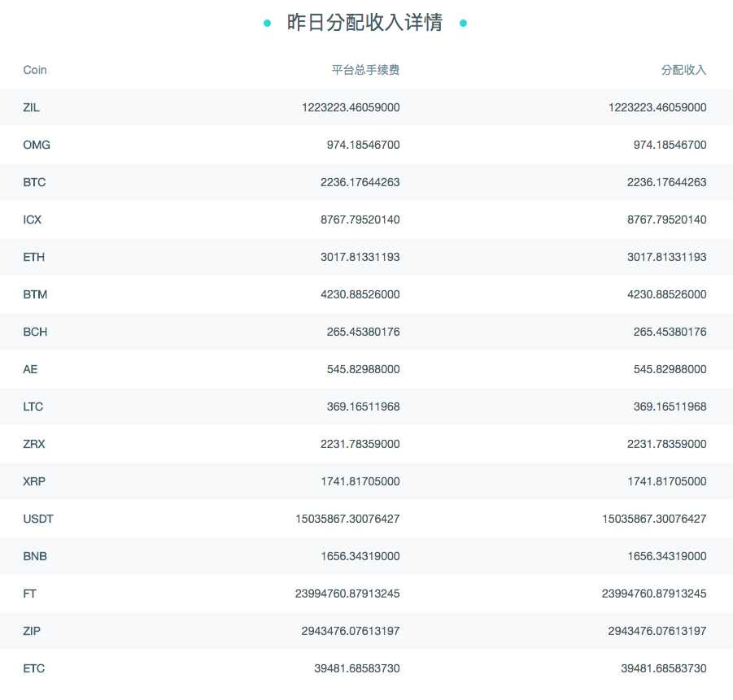Click the 分配收入 column header
The height and width of the screenshot is (700, 733).
pos(683,70)
